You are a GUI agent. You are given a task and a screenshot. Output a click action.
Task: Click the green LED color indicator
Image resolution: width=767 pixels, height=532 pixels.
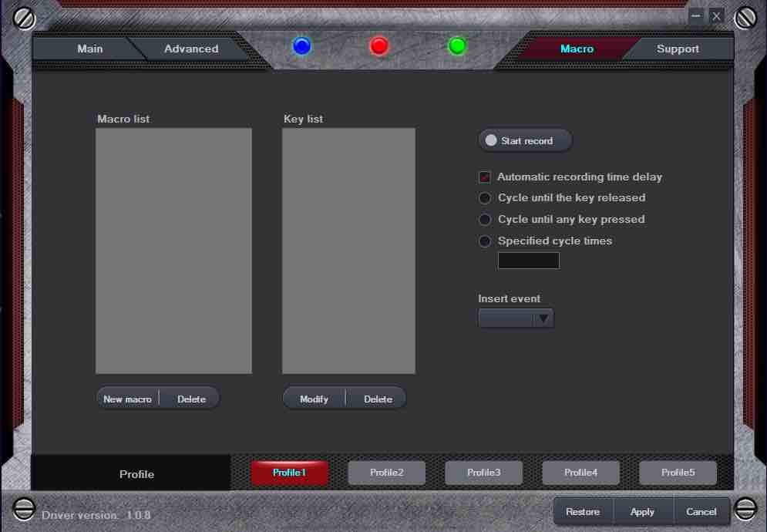(x=457, y=46)
